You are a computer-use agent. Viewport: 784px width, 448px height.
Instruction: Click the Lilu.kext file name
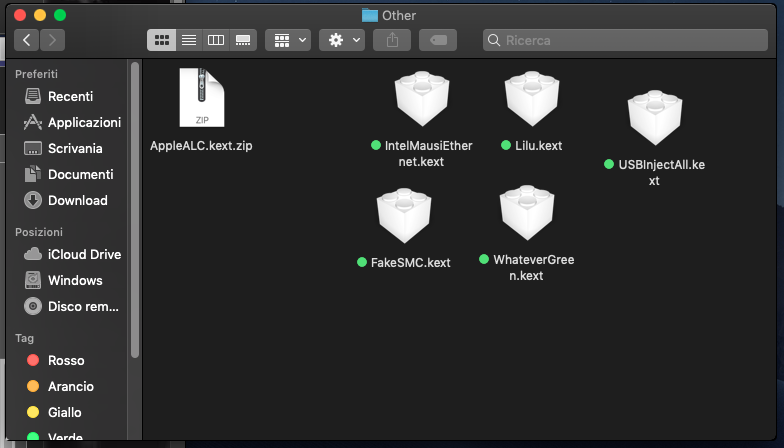tap(538, 146)
